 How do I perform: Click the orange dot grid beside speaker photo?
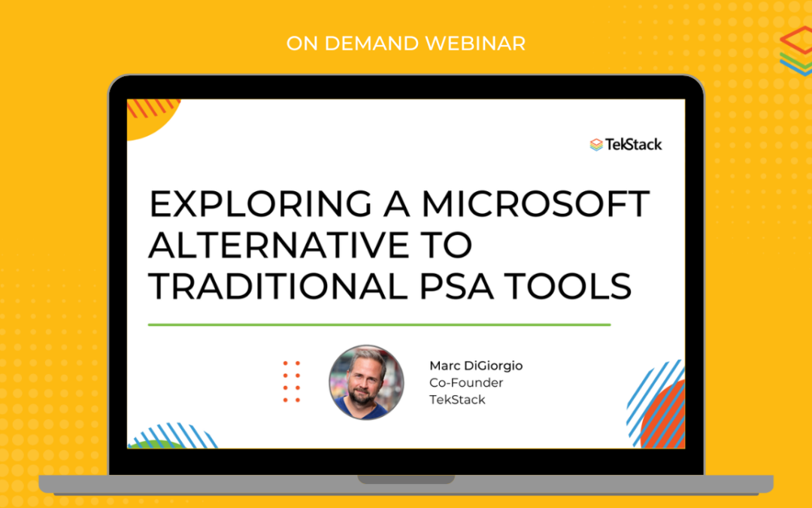(292, 382)
